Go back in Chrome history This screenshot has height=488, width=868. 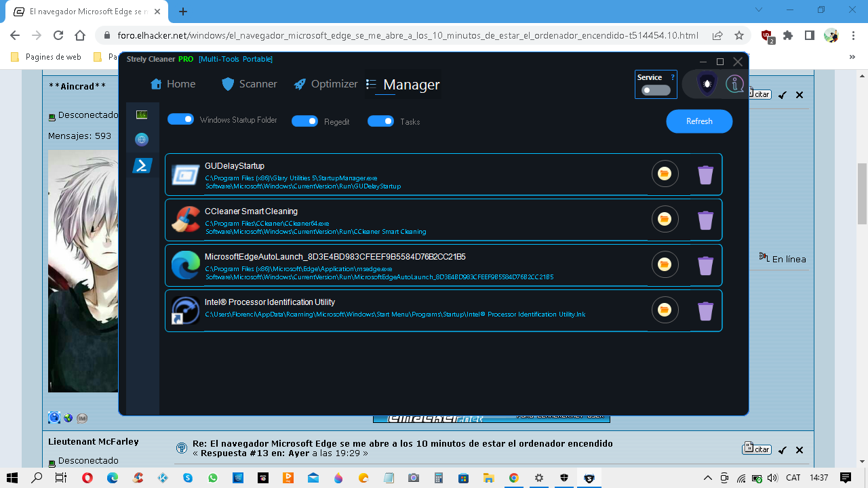[15, 35]
